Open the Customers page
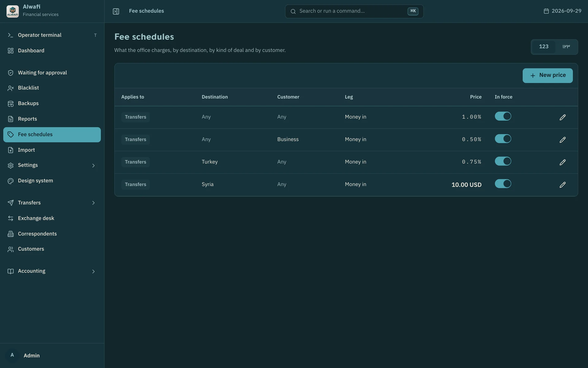This screenshot has width=588, height=368. point(52,249)
